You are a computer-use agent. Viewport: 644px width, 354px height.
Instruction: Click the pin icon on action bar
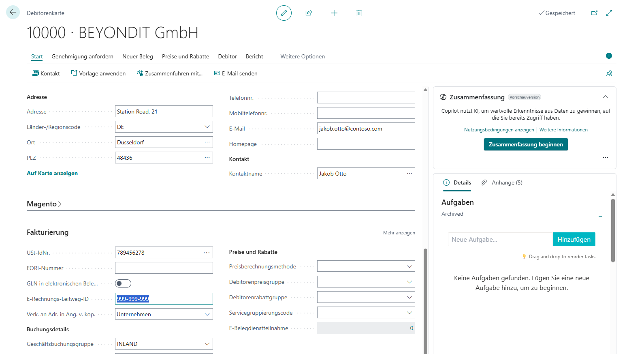(x=609, y=73)
